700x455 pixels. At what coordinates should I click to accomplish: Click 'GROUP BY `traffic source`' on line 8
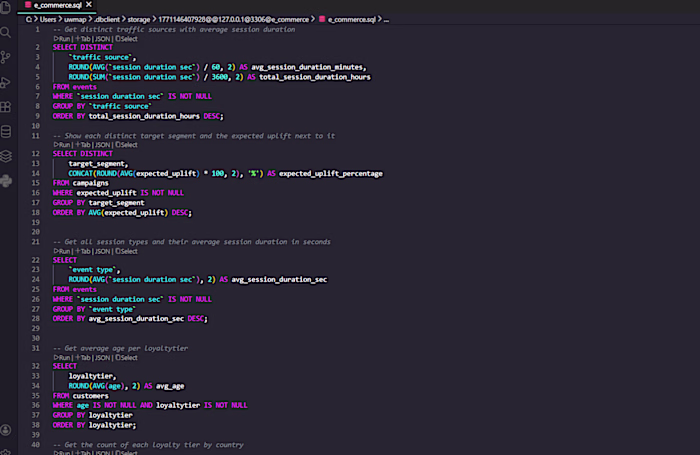(x=102, y=106)
